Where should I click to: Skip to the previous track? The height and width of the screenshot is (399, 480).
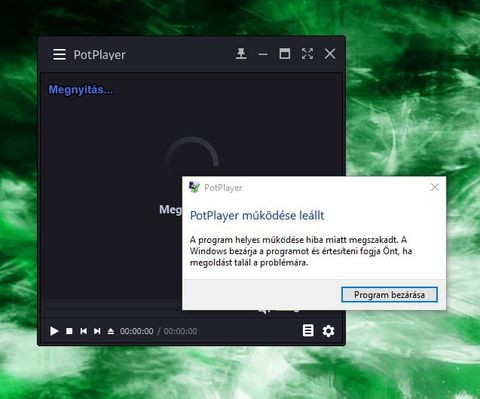83,331
